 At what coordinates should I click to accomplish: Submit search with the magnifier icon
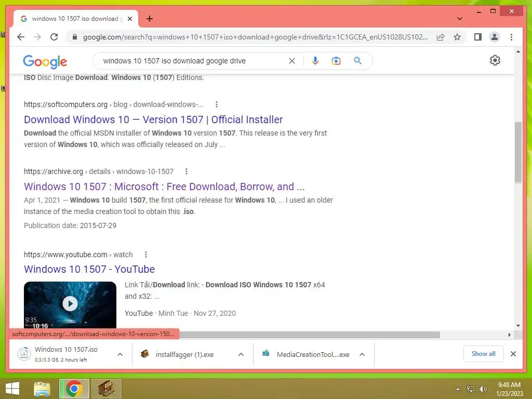[357, 61]
